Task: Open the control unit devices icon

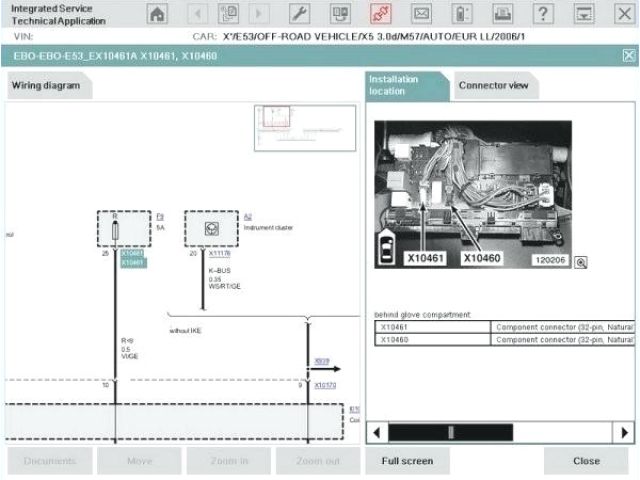Action: click(340, 14)
